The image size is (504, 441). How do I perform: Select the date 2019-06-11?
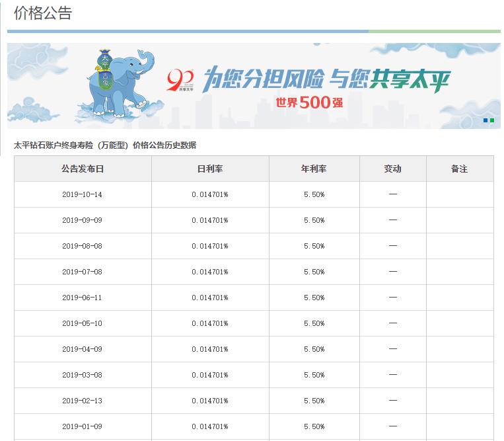click(x=83, y=298)
